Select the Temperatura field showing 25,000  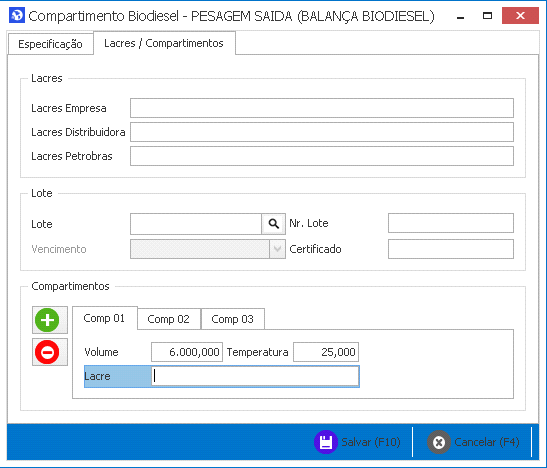pos(326,352)
